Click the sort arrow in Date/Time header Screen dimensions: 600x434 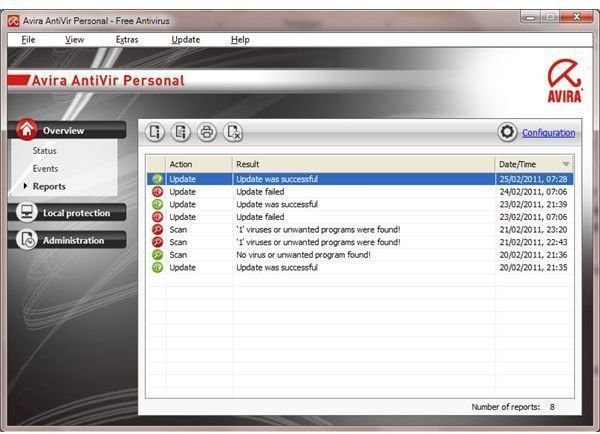(566, 165)
